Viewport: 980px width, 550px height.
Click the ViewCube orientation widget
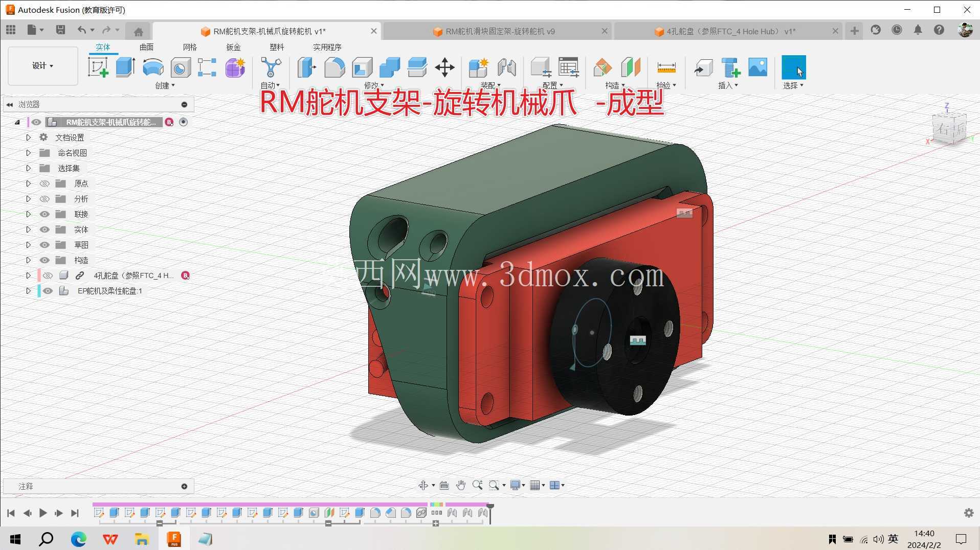950,128
